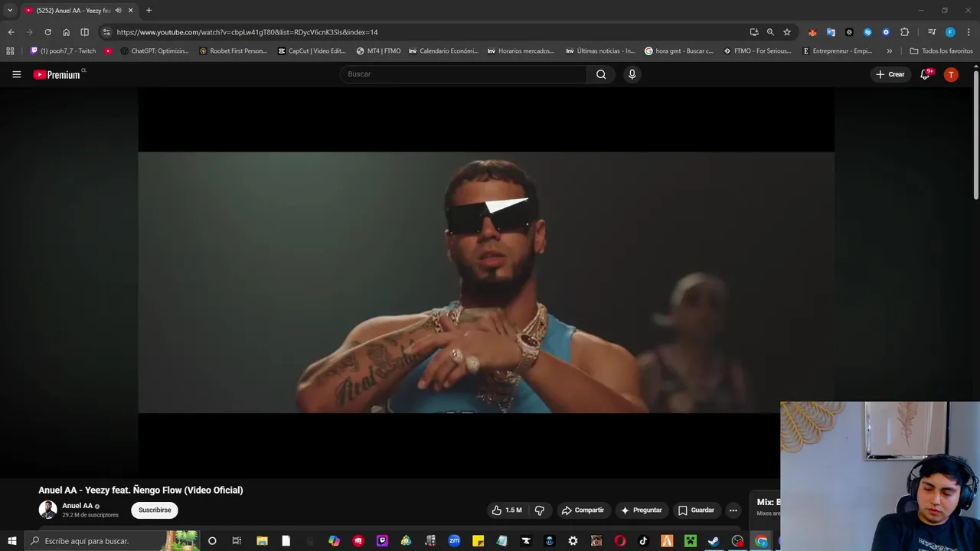Close the Anuel AA tab

click(x=131, y=11)
